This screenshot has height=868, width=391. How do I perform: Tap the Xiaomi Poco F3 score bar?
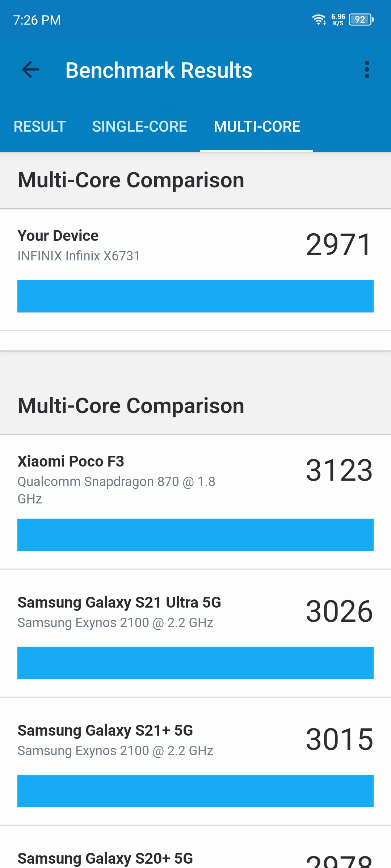pyautogui.click(x=195, y=535)
